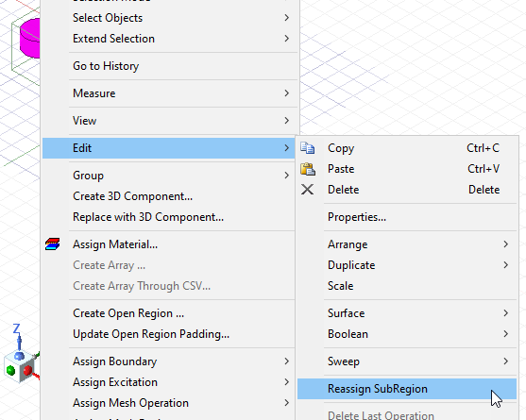Choose Assign Material... entry
The height and width of the screenshot is (420, 526).
point(169,244)
